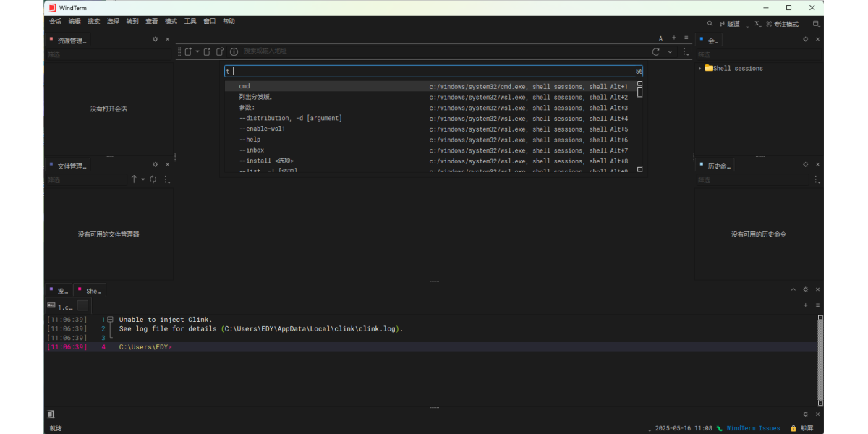Click the 搜索或输入地址 address field
The width and height of the screenshot is (868, 434).
pos(445,51)
